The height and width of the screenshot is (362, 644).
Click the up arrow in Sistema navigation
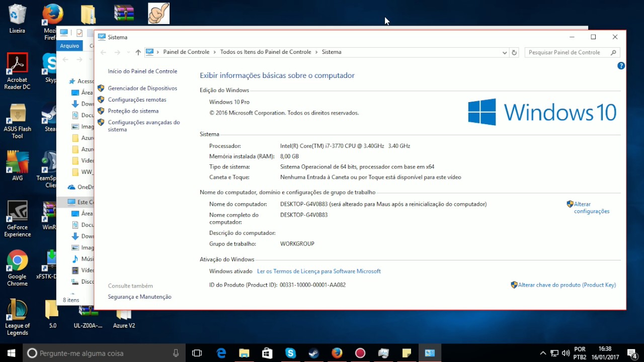click(138, 52)
